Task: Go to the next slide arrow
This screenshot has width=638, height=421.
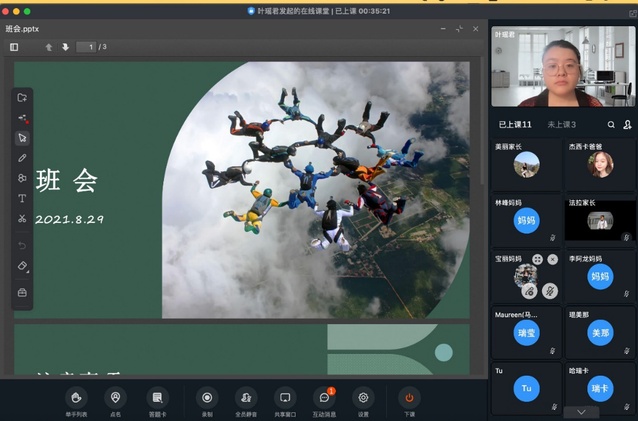Action: (65, 47)
